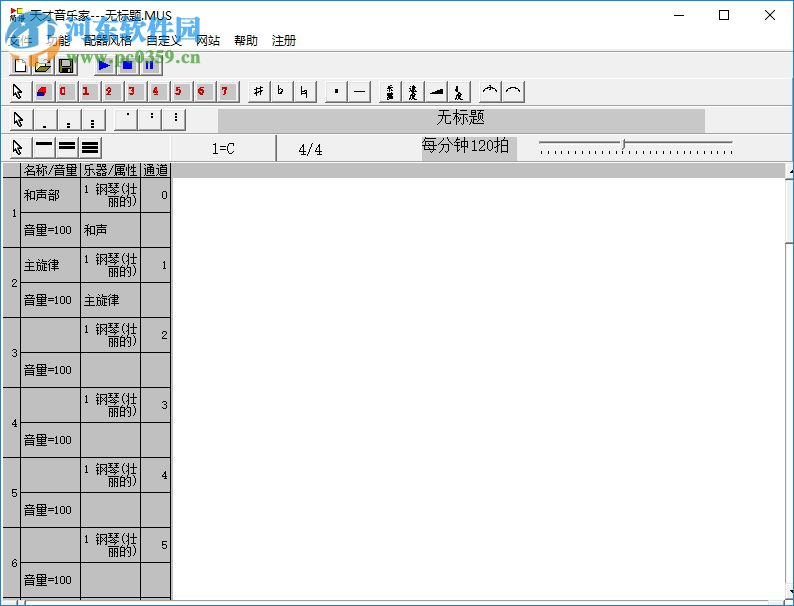Apply three dots above the note
The height and width of the screenshot is (606, 794).
pyautogui.click(x=175, y=120)
